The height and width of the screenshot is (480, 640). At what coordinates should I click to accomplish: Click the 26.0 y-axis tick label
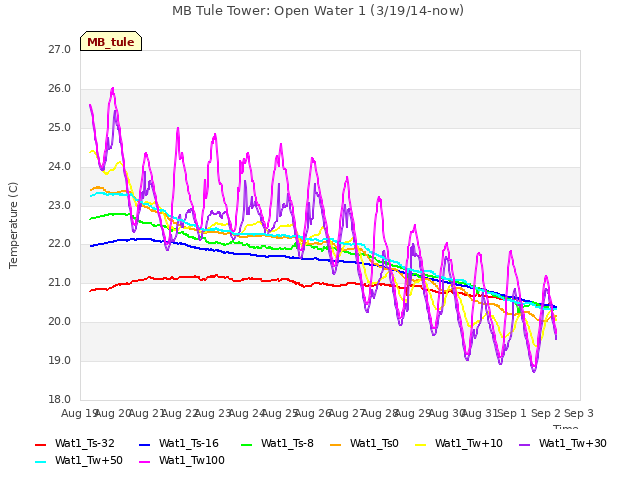pos(59,89)
